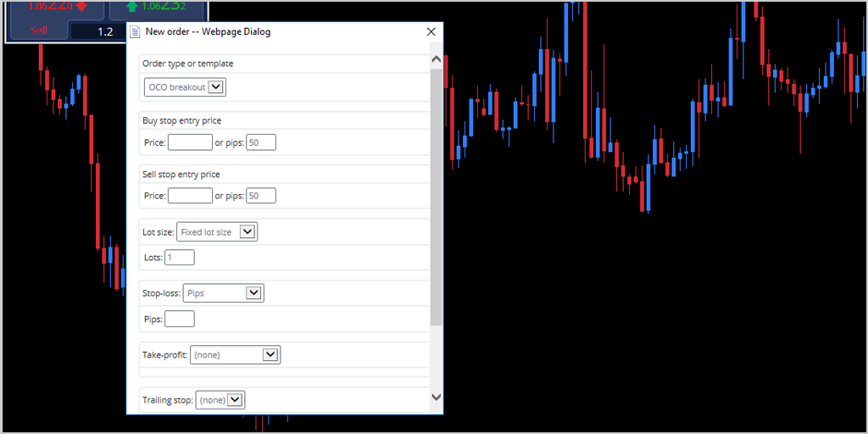This screenshot has width=868, height=434.
Task: Click the 'Sell stop entry price' heading
Action: pyautogui.click(x=181, y=175)
